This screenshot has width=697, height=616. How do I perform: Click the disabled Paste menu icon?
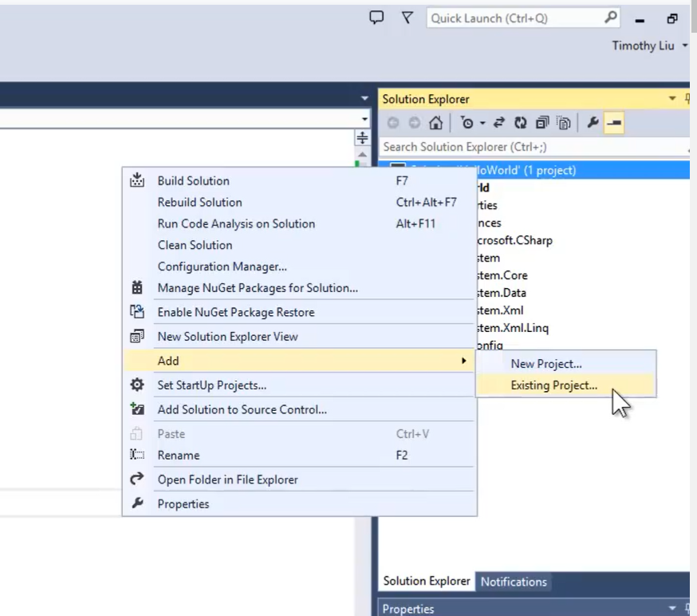click(x=136, y=433)
